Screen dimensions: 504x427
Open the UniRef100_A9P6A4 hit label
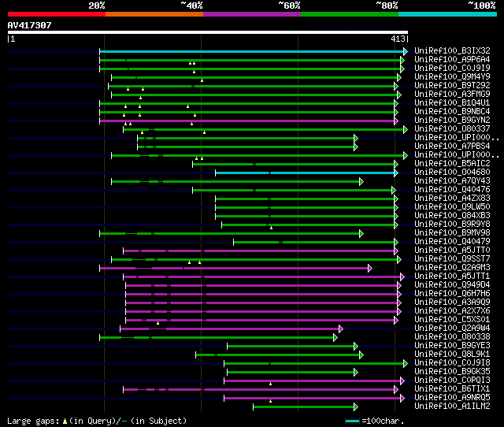click(452, 60)
